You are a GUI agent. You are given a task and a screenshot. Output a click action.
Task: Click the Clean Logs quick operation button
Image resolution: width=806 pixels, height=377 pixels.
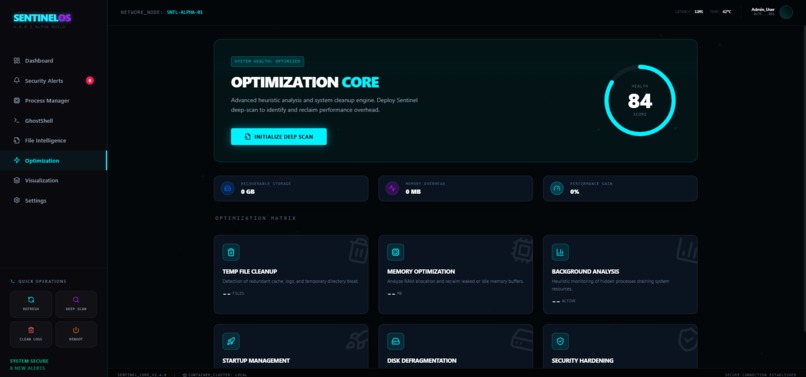(31, 334)
